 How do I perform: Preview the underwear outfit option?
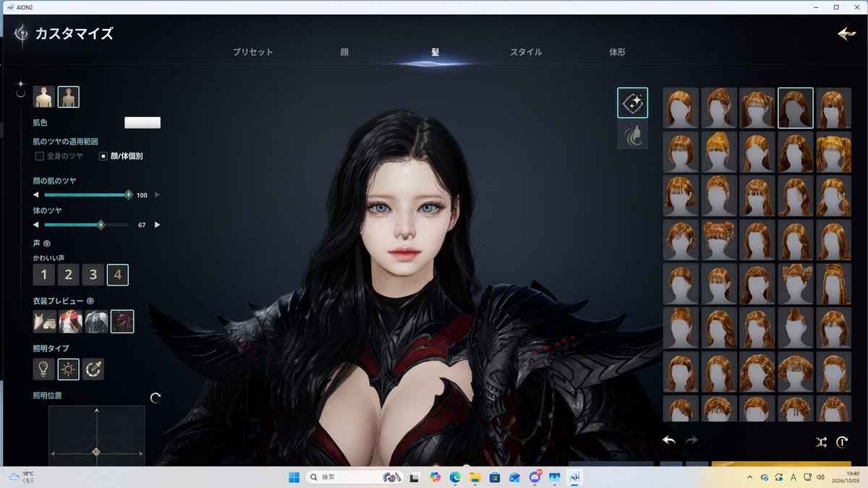(44, 321)
